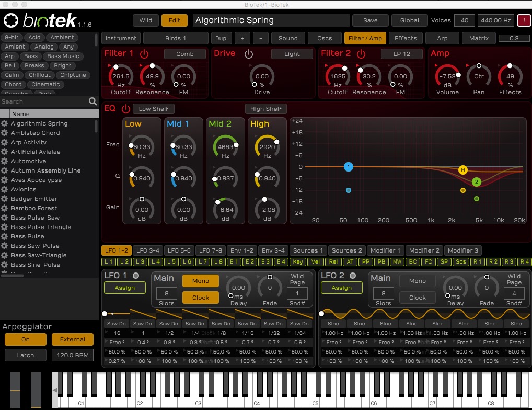Toggle Drive power icon
The width and height of the screenshot is (532, 410).
pyautogui.click(x=249, y=54)
